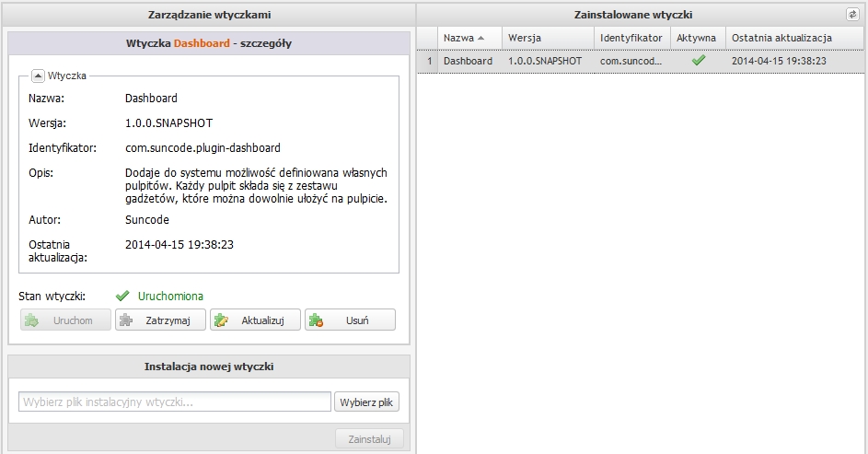This screenshot has width=868, height=454.
Task: Collapse the Wtyczka fieldset arrow
Action: pos(38,76)
